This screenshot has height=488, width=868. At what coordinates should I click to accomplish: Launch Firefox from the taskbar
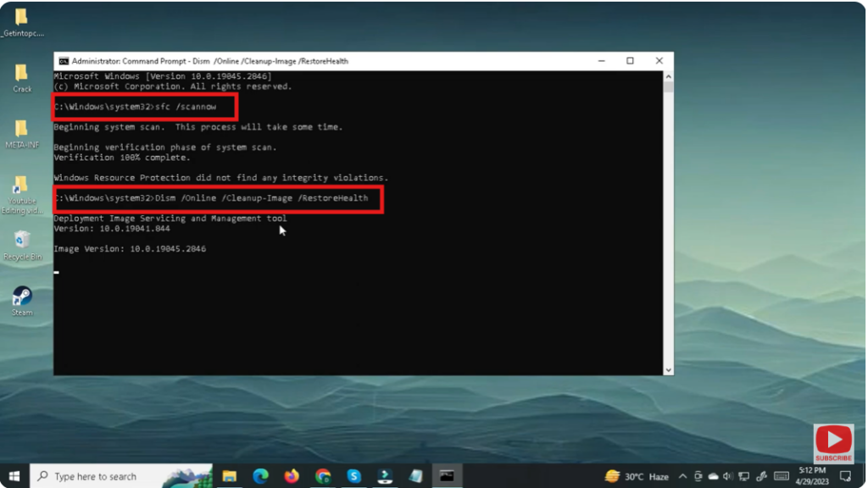click(x=292, y=476)
